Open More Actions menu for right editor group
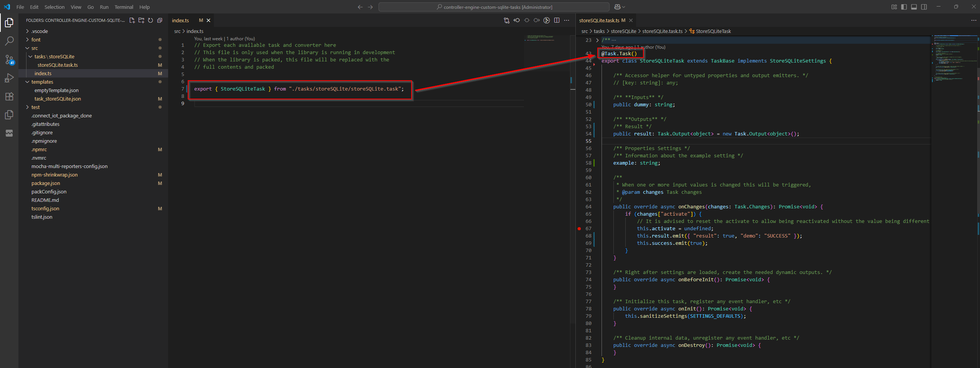 (973, 20)
